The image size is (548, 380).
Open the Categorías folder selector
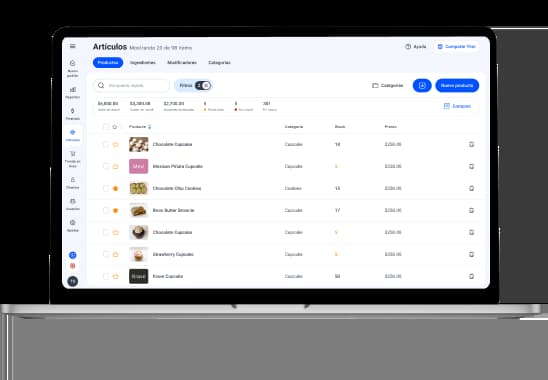click(x=388, y=86)
